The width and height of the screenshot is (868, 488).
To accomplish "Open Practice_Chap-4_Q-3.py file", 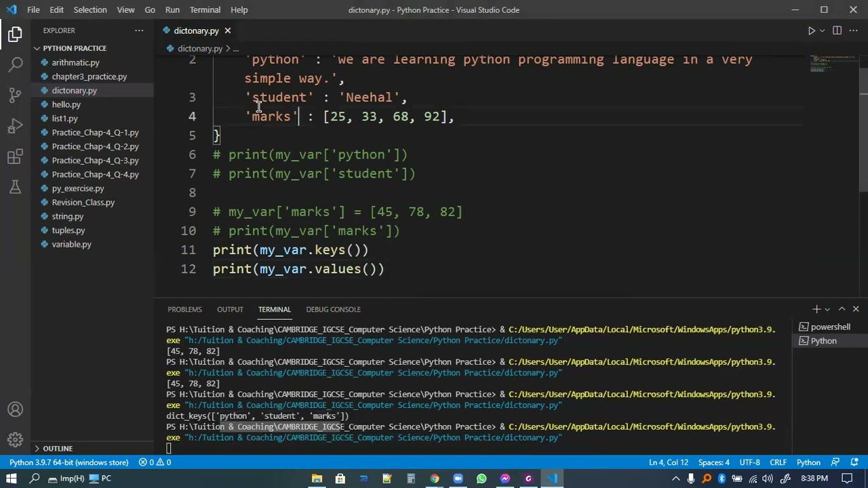I will 95,161.
